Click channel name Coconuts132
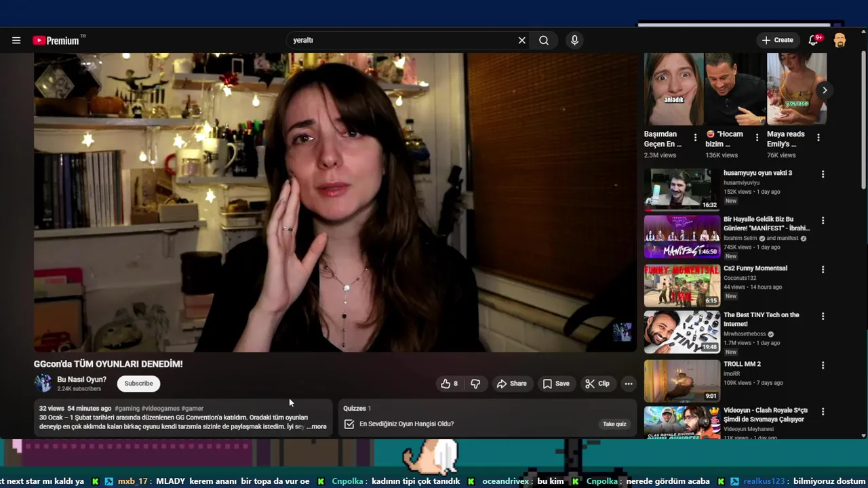 coord(740,278)
